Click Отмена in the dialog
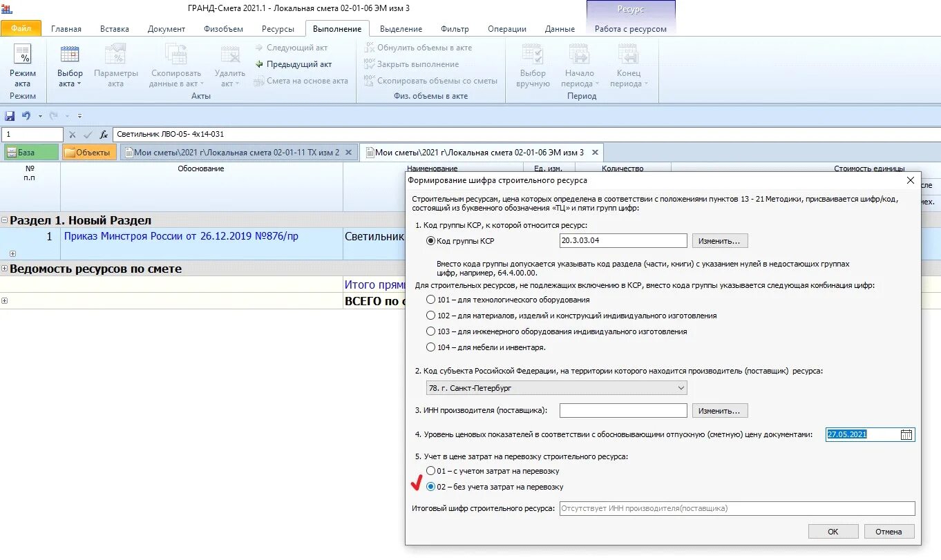Viewport: 941px width, 560px height. point(889,532)
